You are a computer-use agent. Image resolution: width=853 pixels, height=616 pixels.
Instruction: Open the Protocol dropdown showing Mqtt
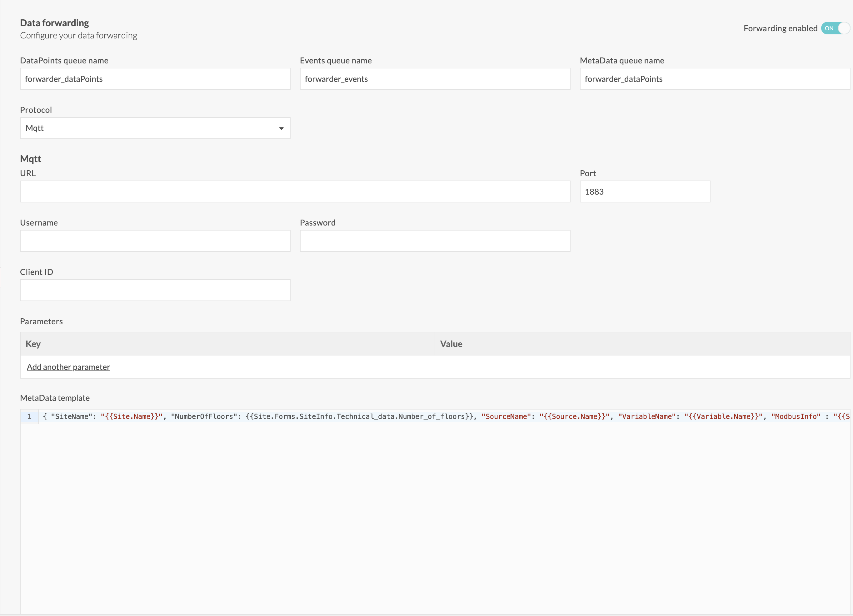coord(150,128)
